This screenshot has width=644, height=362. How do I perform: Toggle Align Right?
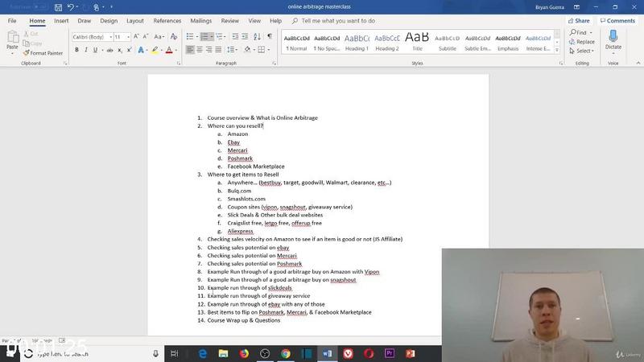pyautogui.click(x=209, y=50)
